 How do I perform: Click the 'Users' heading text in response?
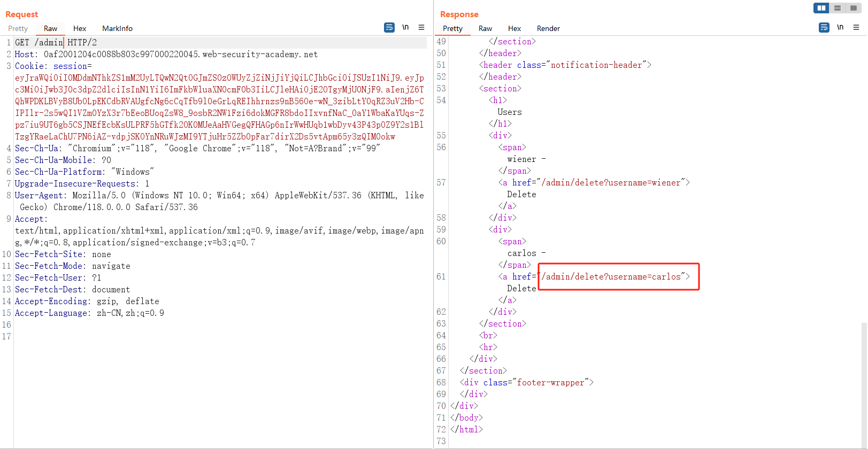(509, 112)
